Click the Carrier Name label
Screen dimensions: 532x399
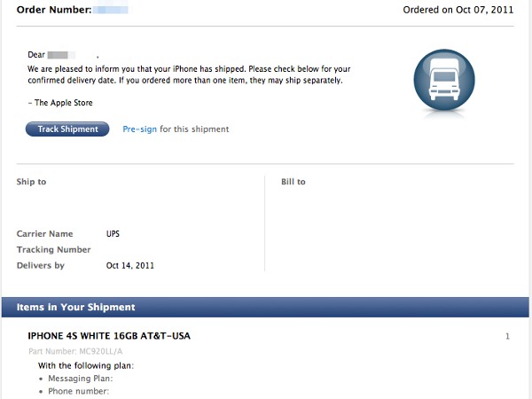44,234
